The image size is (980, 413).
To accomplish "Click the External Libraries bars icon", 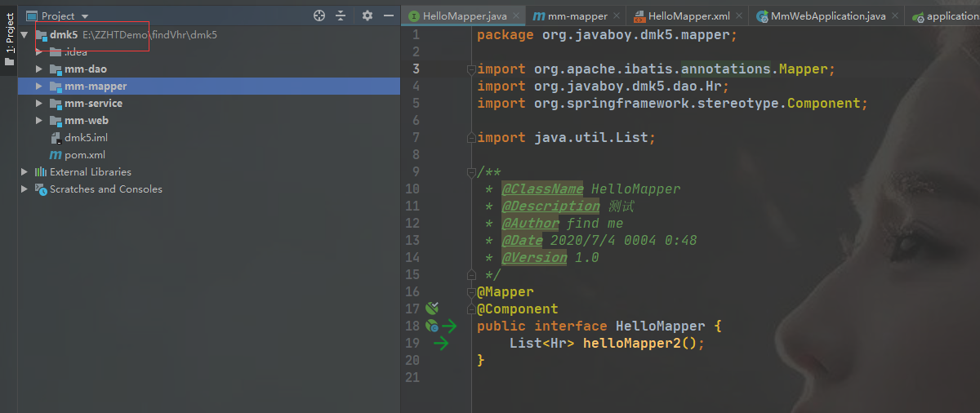I will pyautogui.click(x=41, y=172).
